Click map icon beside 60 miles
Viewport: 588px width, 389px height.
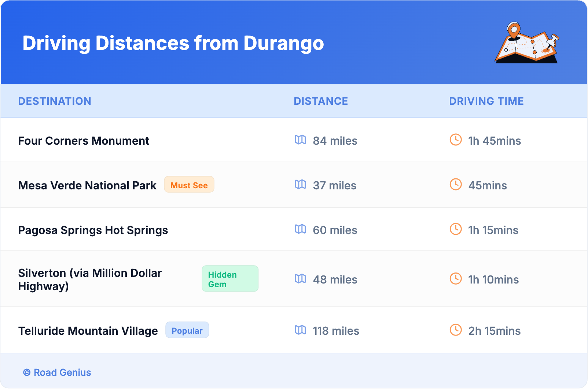coord(300,229)
